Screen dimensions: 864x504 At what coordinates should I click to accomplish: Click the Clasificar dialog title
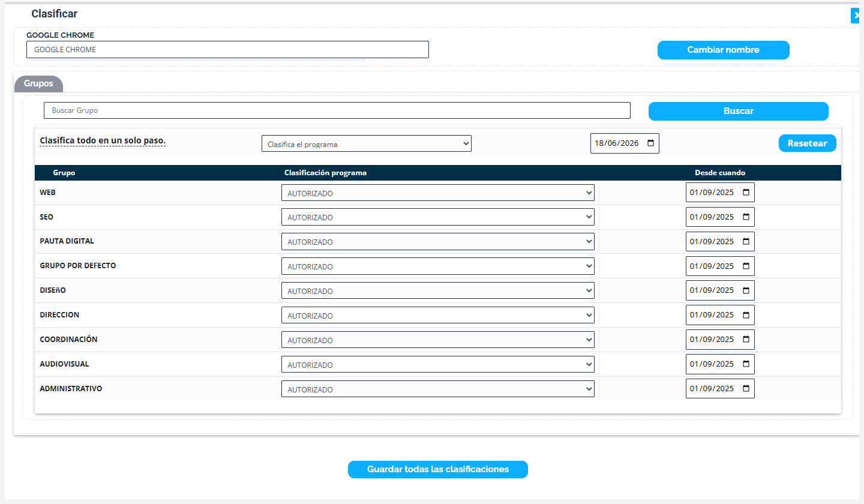54,14
